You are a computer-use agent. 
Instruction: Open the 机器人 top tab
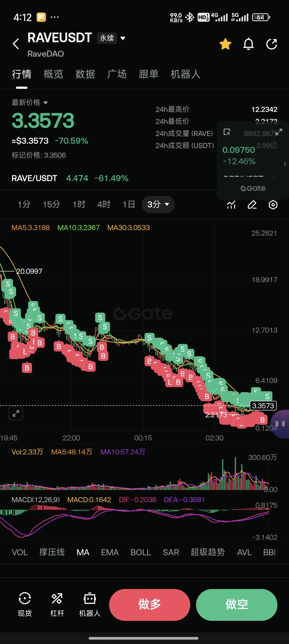click(x=185, y=74)
